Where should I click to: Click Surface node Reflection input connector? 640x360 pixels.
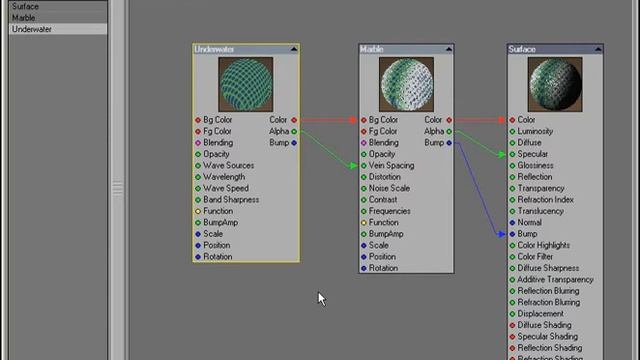pos(512,177)
